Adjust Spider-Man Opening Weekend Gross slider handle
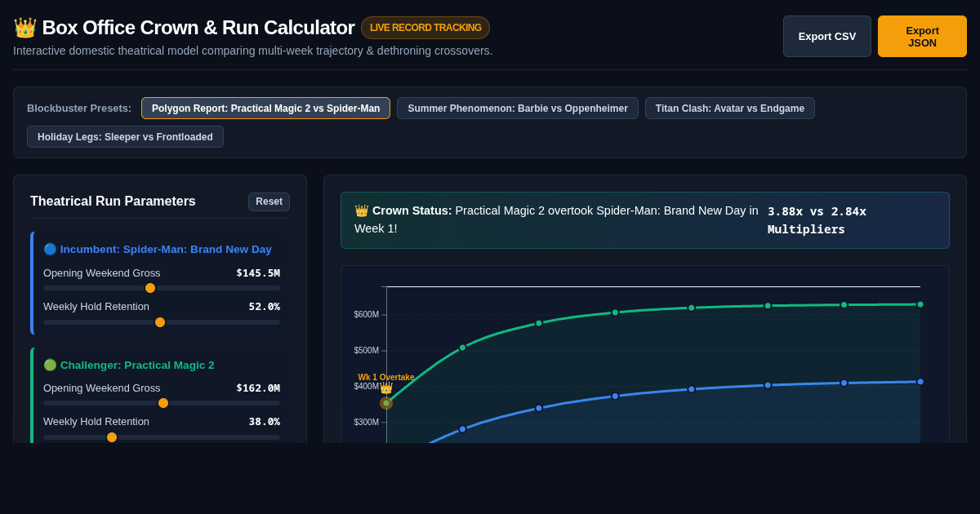Image resolution: width=980 pixels, height=514 pixels. point(150,288)
